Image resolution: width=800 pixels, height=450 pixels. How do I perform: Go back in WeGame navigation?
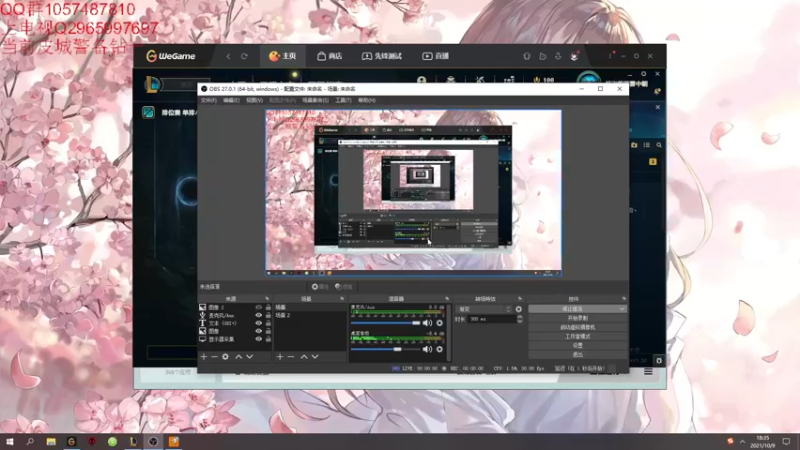click(x=228, y=56)
